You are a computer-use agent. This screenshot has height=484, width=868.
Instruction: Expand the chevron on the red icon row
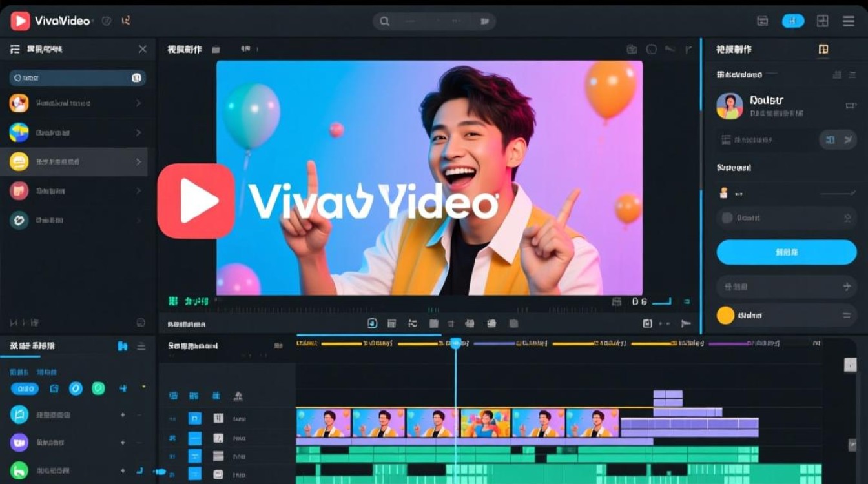coord(138,191)
